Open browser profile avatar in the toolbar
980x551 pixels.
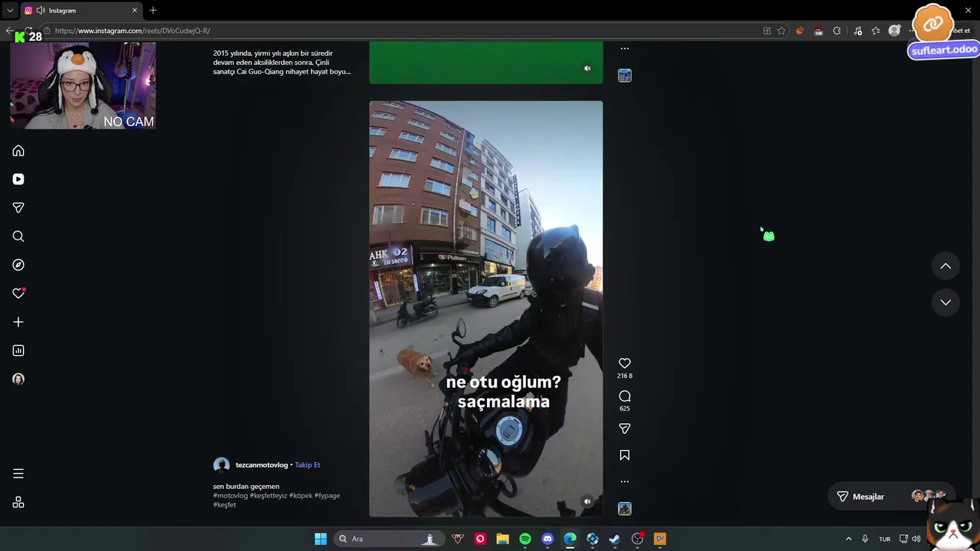(x=894, y=31)
